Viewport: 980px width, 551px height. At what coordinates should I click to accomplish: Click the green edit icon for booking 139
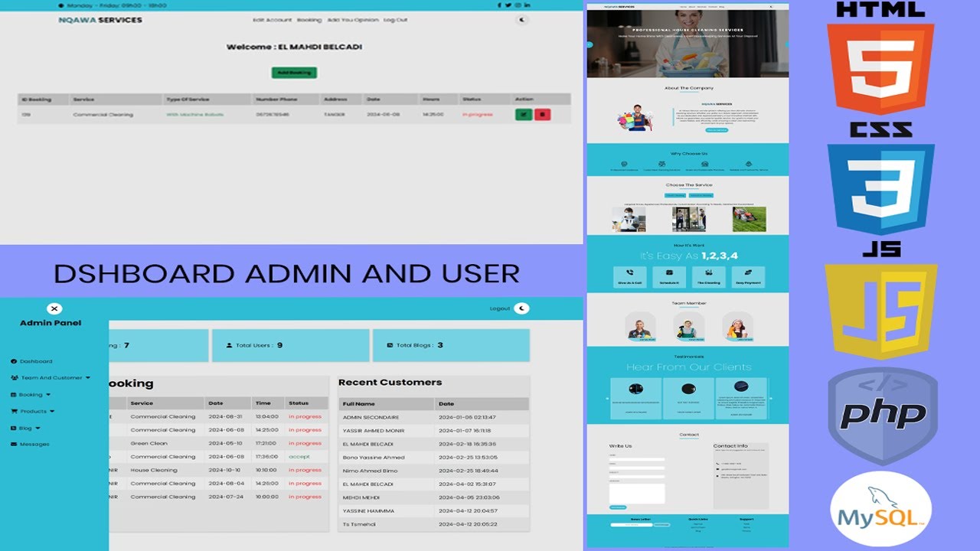pos(524,115)
